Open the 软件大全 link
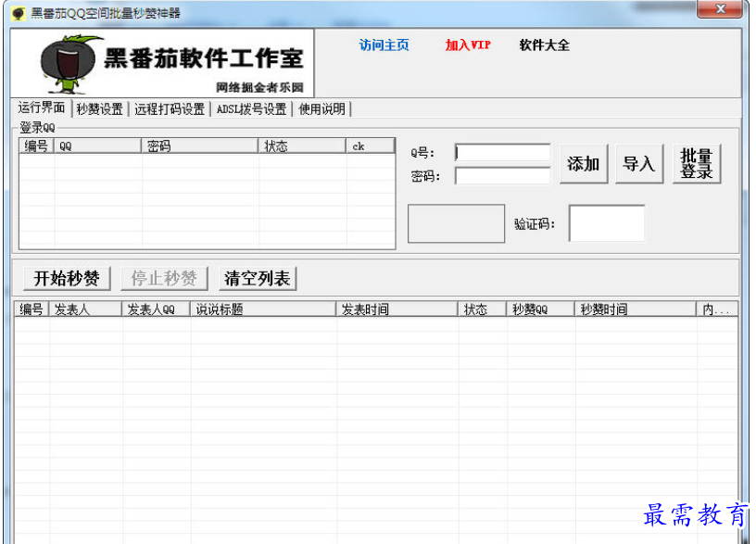This screenshot has width=756, height=544. (x=545, y=45)
